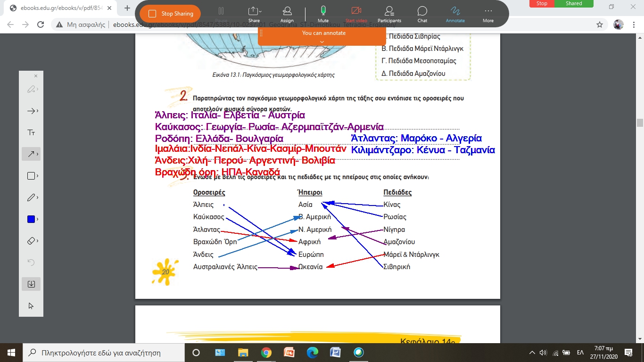This screenshot has height=362, width=644.
Task: Select the ebooks.edu.gr browser tab
Action: [60, 8]
